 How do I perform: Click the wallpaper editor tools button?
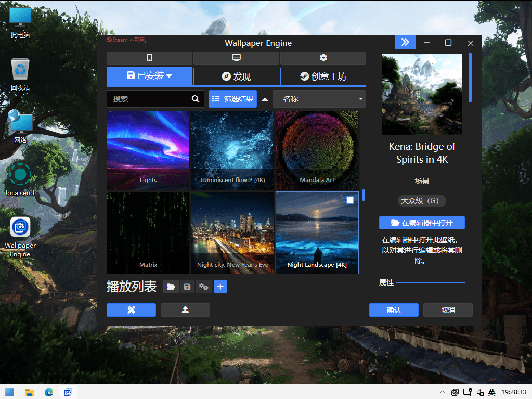tap(131, 310)
